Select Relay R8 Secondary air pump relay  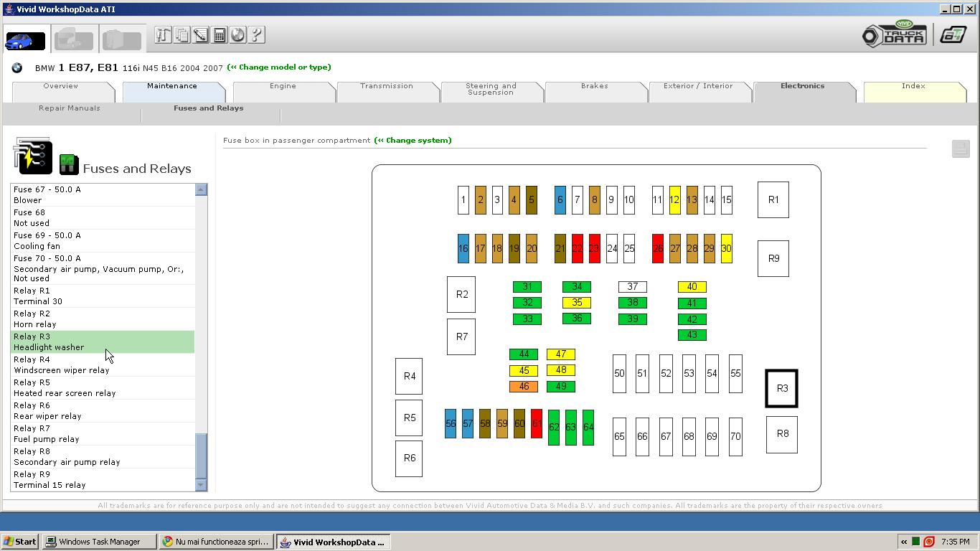pyautogui.click(x=103, y=456)
